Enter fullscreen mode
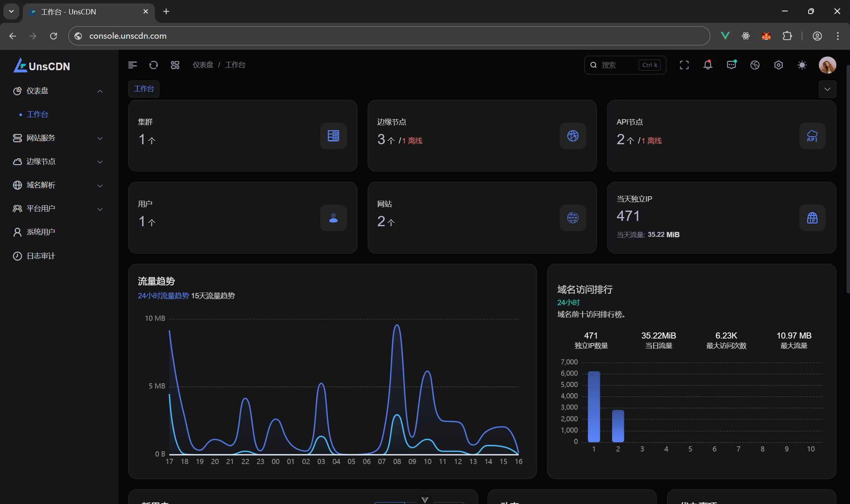 684,65
